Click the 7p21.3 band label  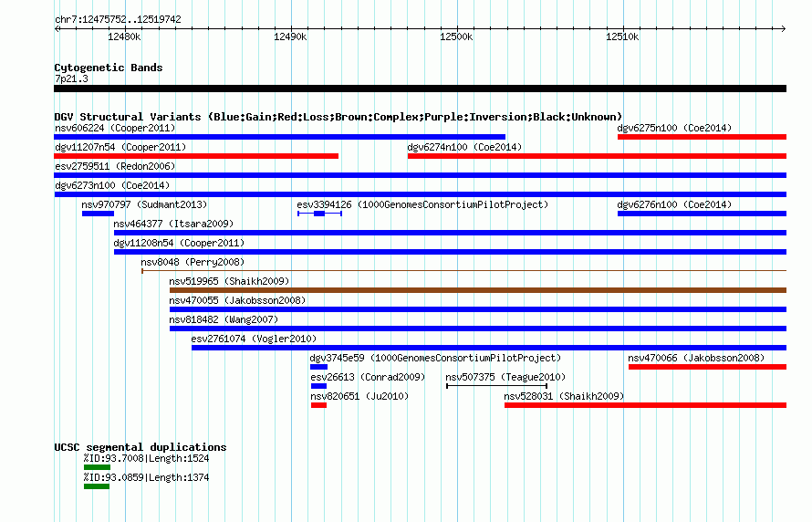click(x=71, y=78)
